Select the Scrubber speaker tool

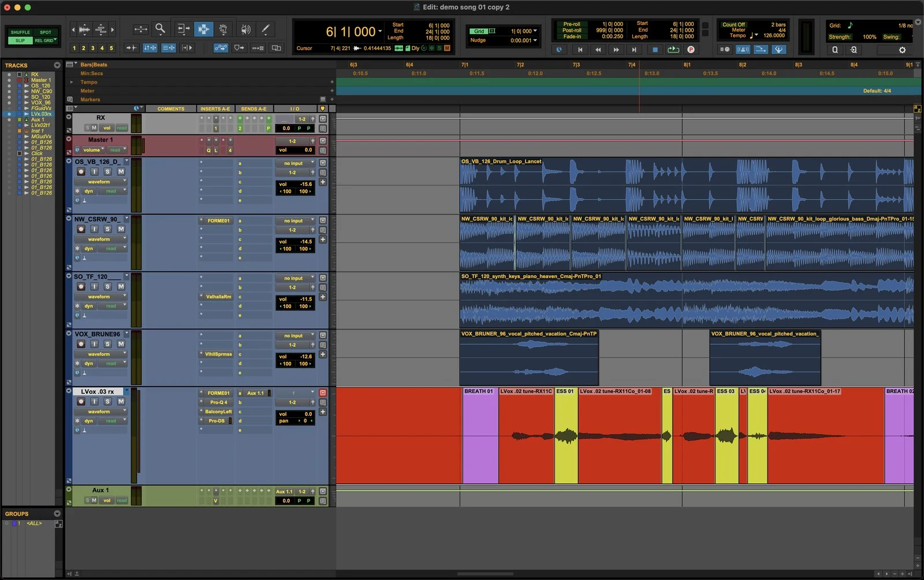(245, 29)
